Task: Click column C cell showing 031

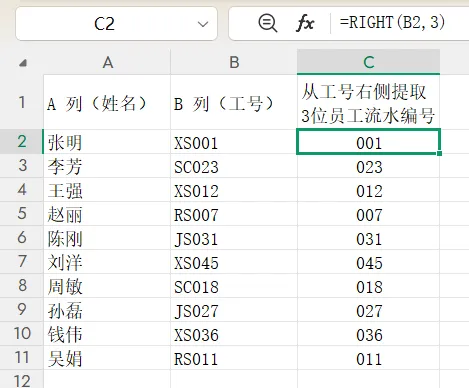Action: [368, 238]
